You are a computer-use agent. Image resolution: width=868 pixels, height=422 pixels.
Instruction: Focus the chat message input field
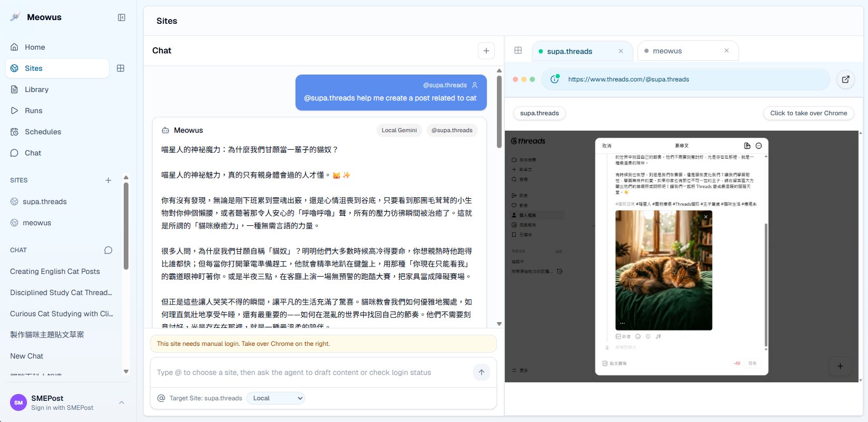click(312, 372)
